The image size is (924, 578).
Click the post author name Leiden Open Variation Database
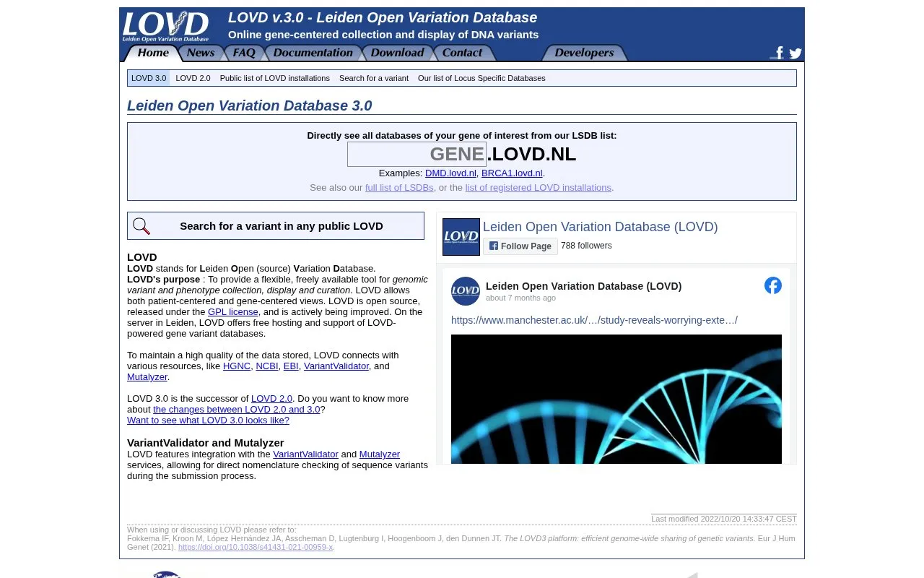(x=583, y=286)
